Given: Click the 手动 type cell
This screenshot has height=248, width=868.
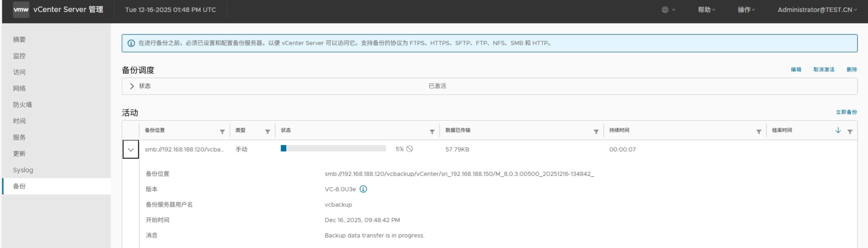Looking at the screenshot, I should click(x=241, y=149).
